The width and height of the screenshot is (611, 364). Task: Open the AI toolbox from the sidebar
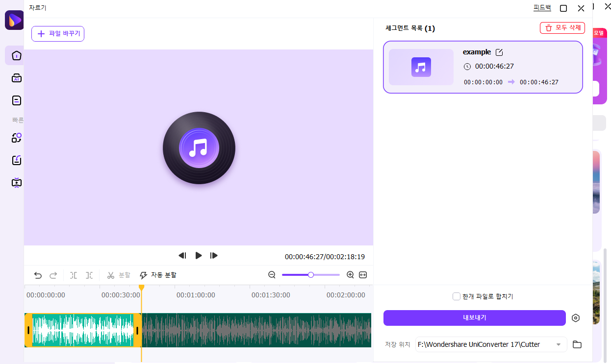[x=16, y=78]
